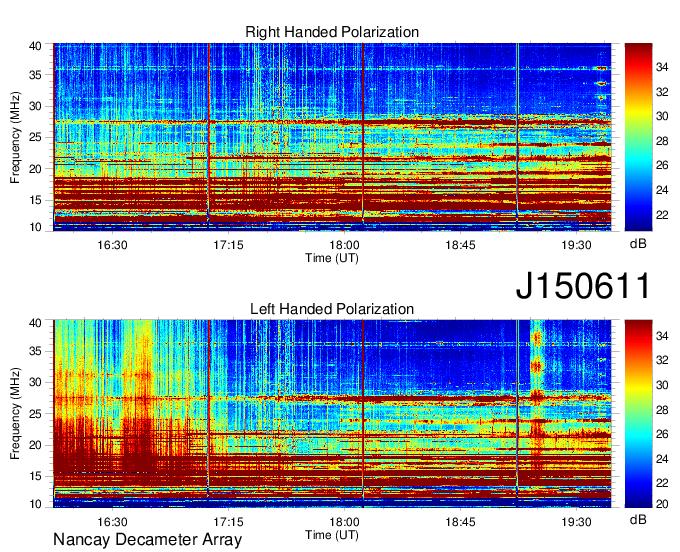Click the Right Handed Polarization title
Viewport: 680px width, 552px height.
pyautogui.click(x=332, y=32)
